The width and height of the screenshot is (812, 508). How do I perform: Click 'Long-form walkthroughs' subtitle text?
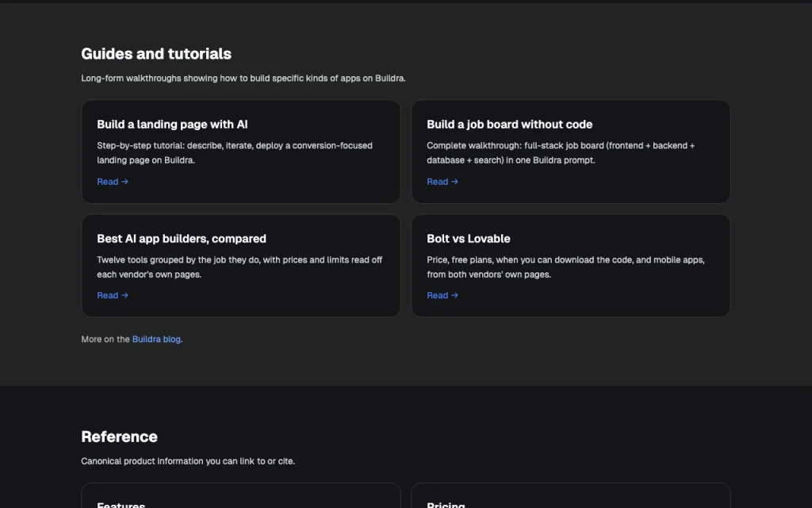pyautogui.click(x=243, y=79)
